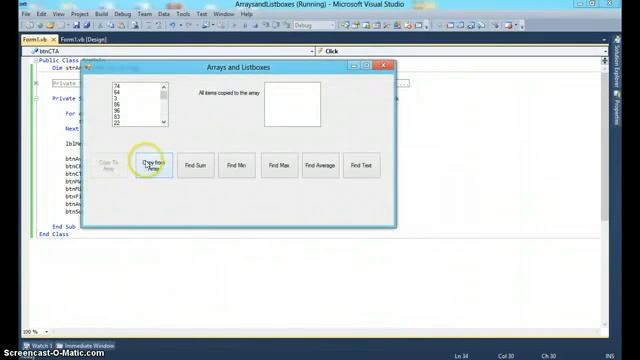640x360 pixels.
Task: Open the Project menu
Action: pos(80,14)
